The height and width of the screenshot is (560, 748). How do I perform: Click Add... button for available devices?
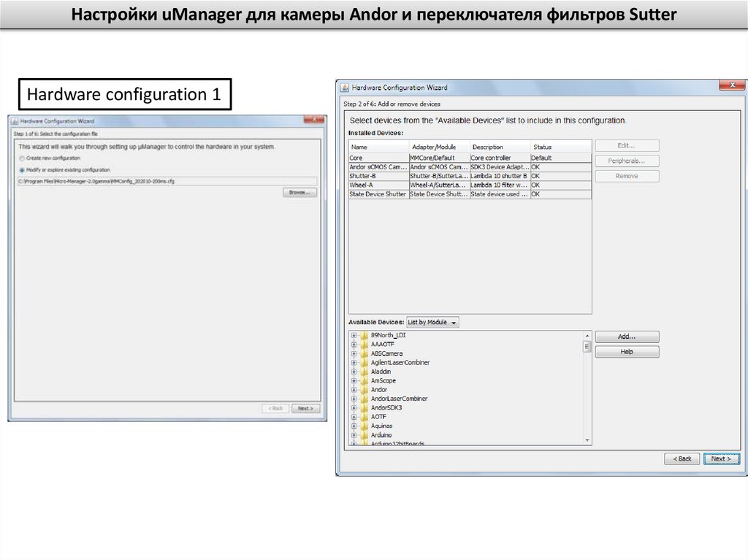coord(627,337)
